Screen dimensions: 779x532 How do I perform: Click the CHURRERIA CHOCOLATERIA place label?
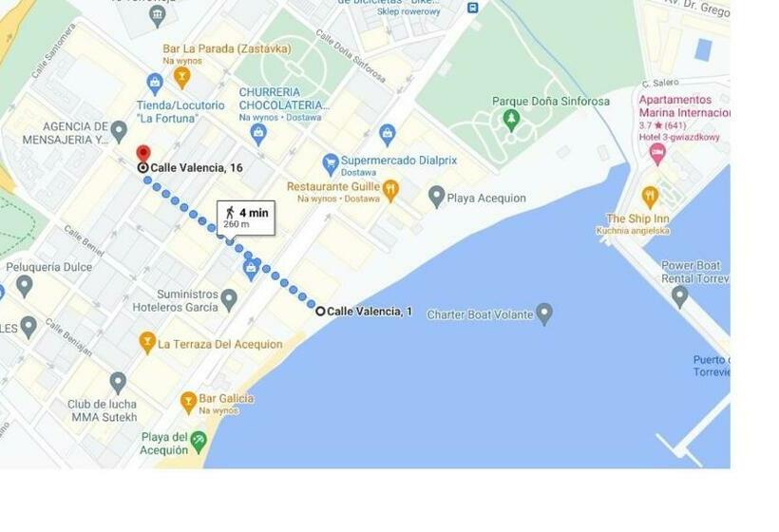283,99
